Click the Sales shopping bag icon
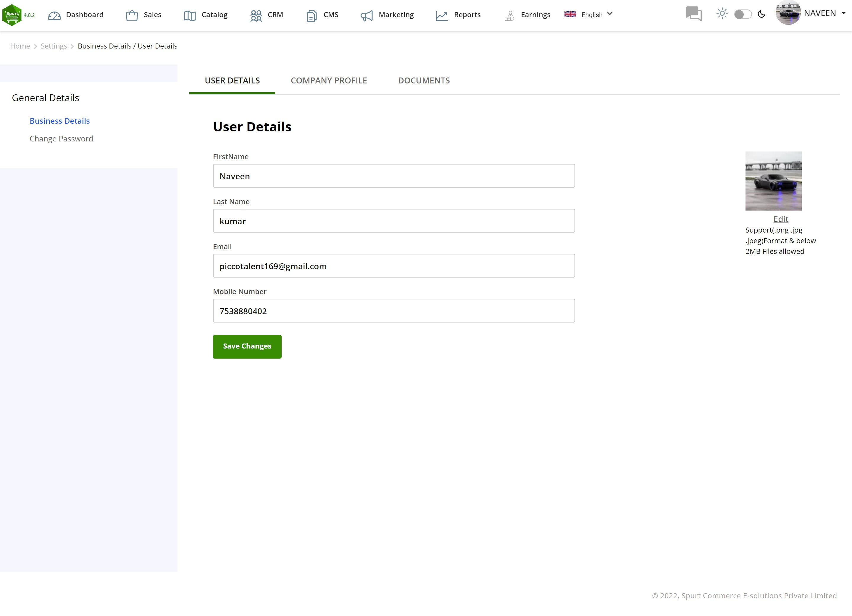The height and width of the screenshot is (616, 852). (x=132, y=16)
